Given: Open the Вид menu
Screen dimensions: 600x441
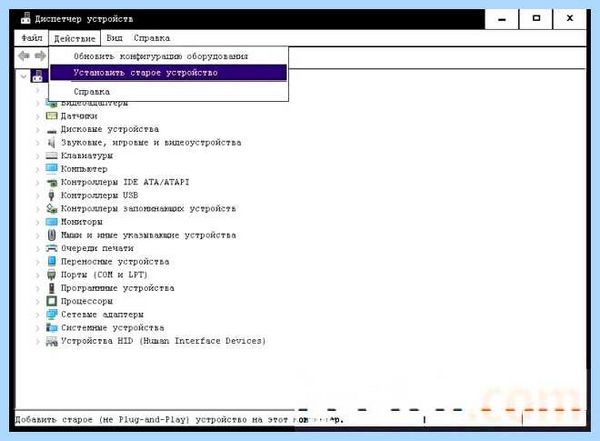Looking at the screenshot, I should click(x=114, y=38).
